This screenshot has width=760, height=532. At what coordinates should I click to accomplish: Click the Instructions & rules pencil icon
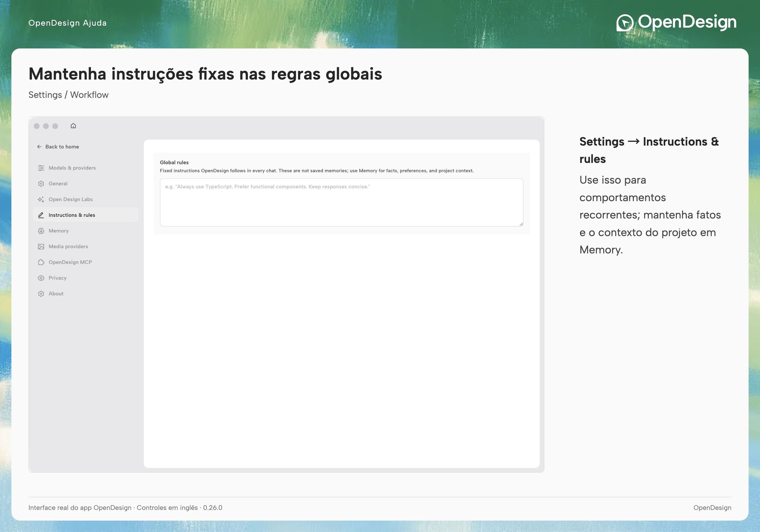(41, 215)
